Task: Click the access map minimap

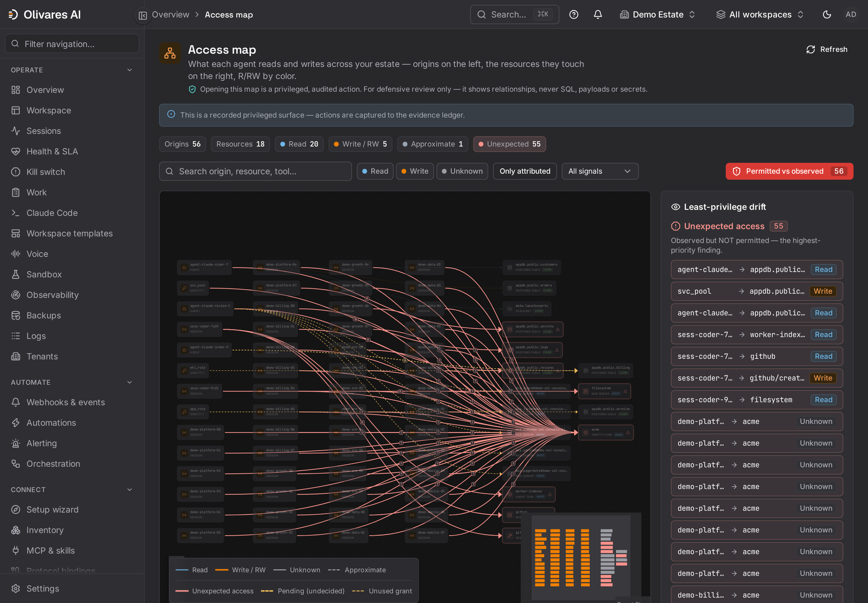Action: (581, 557)
